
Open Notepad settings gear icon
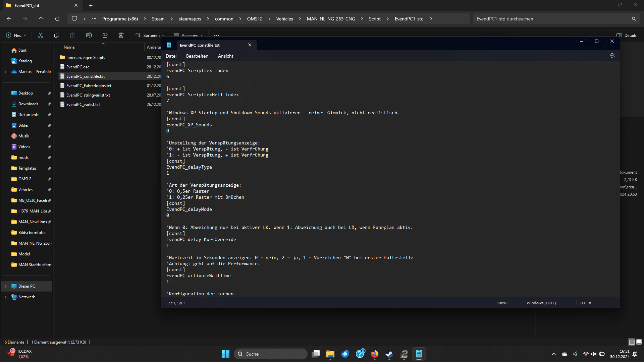click(x=612, y=56)
